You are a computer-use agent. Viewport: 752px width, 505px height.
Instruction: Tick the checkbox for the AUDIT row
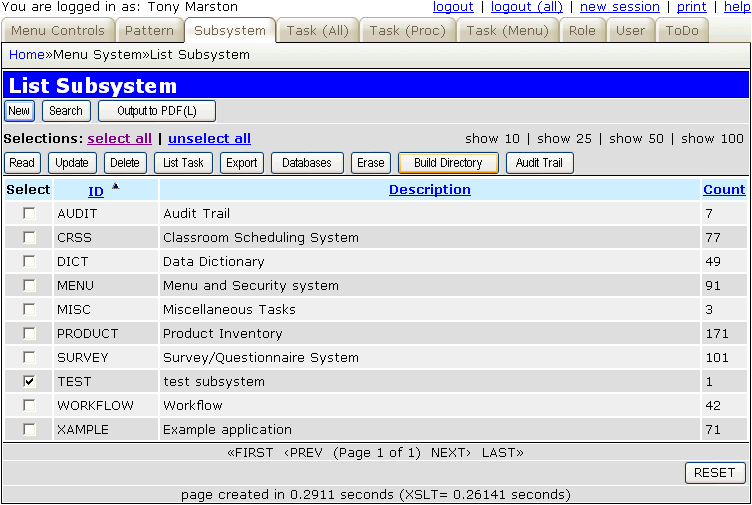tap(29, 214)
